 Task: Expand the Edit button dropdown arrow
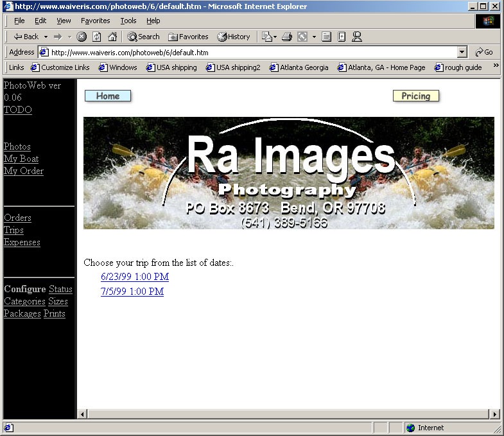pos(314,37)
